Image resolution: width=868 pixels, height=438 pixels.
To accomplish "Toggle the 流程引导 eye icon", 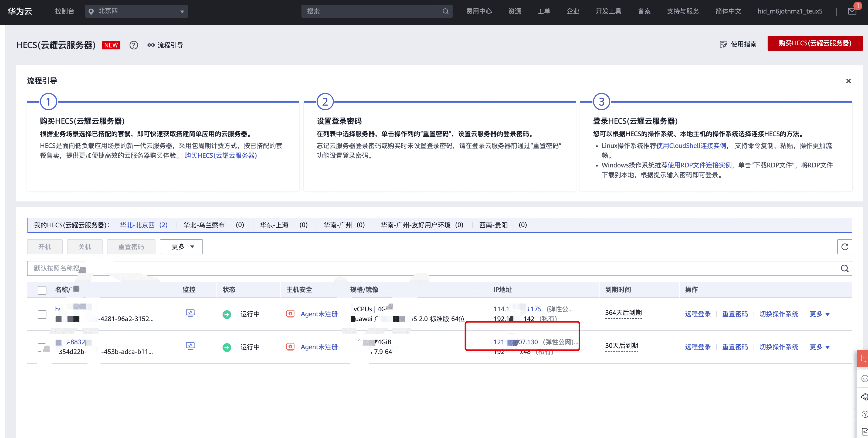I will pyautogui.click(x=151, y=45).
